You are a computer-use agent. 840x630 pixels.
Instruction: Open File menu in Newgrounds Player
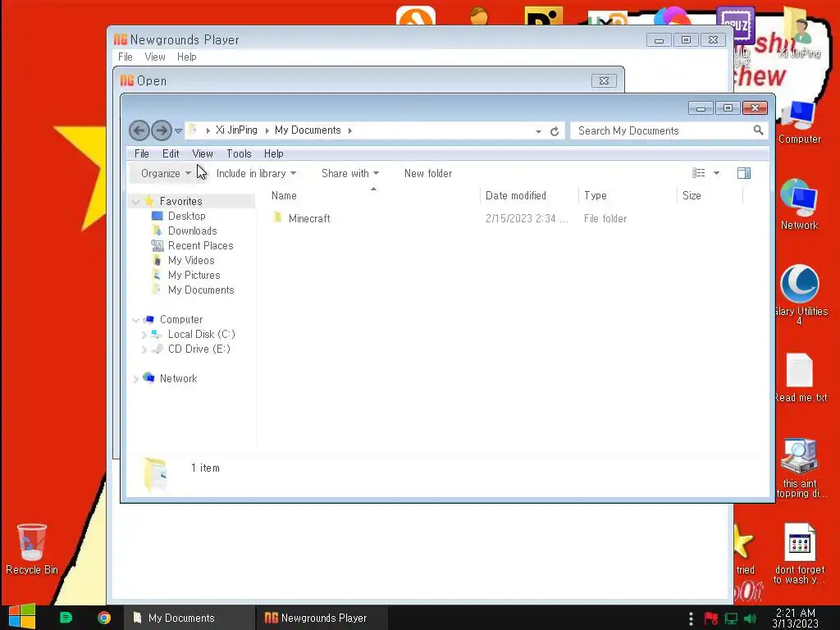[x=126, y=57]
